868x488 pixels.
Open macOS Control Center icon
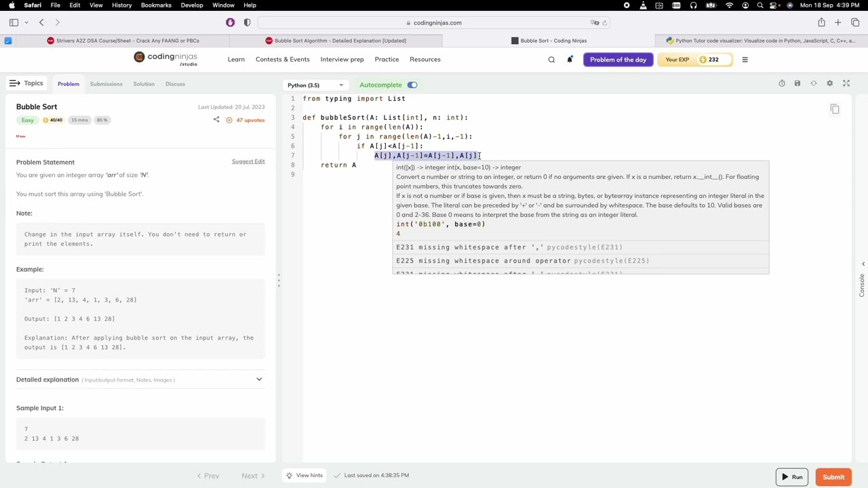(x=772, y=5)
